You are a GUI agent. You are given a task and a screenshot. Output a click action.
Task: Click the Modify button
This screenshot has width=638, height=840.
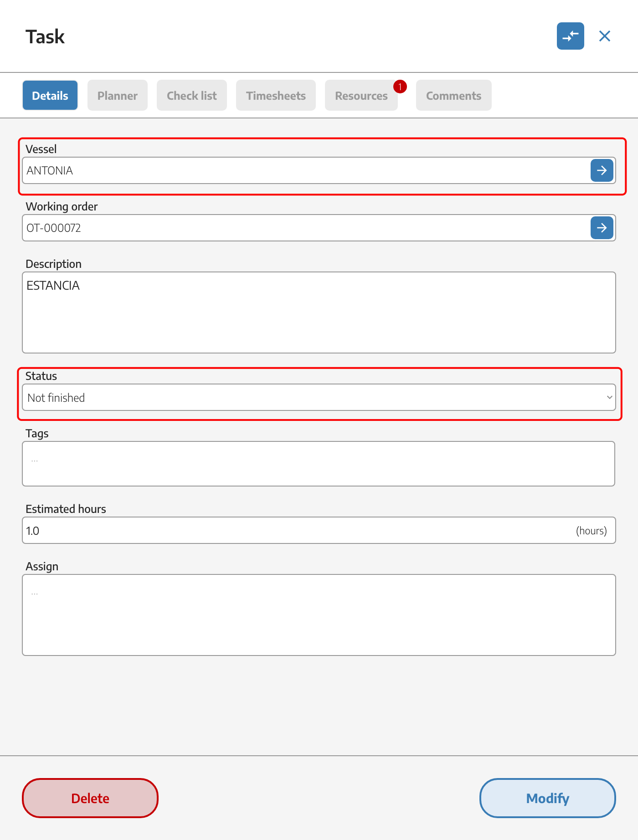(x=548, y=798)
